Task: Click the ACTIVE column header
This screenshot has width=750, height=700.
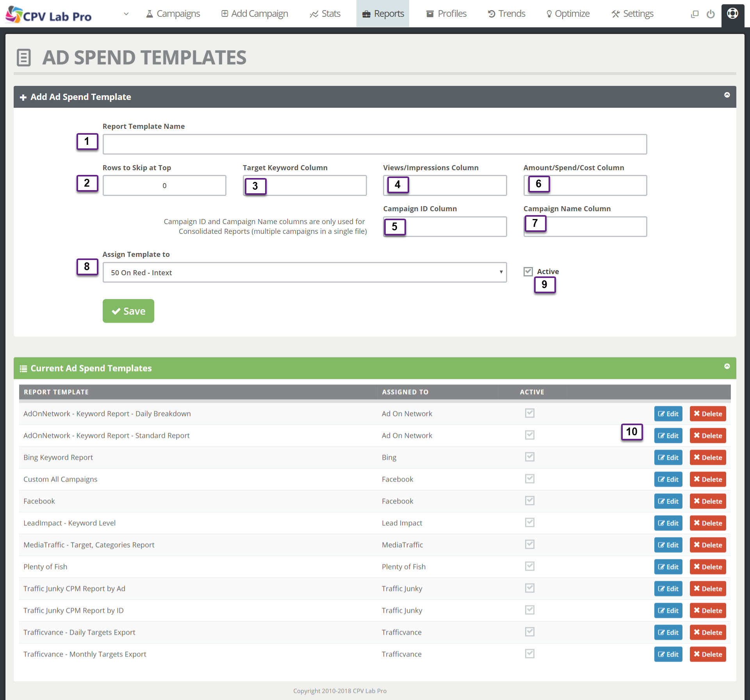Action: tap(532, 392)
